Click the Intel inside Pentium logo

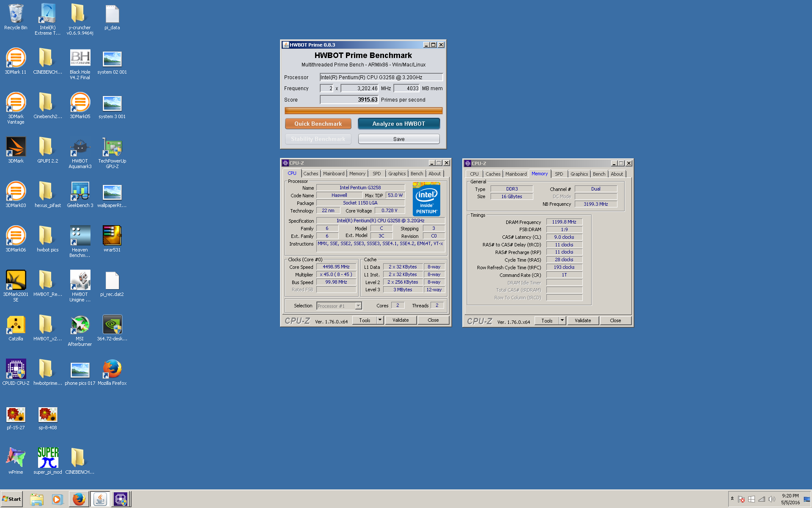point(426,199)
